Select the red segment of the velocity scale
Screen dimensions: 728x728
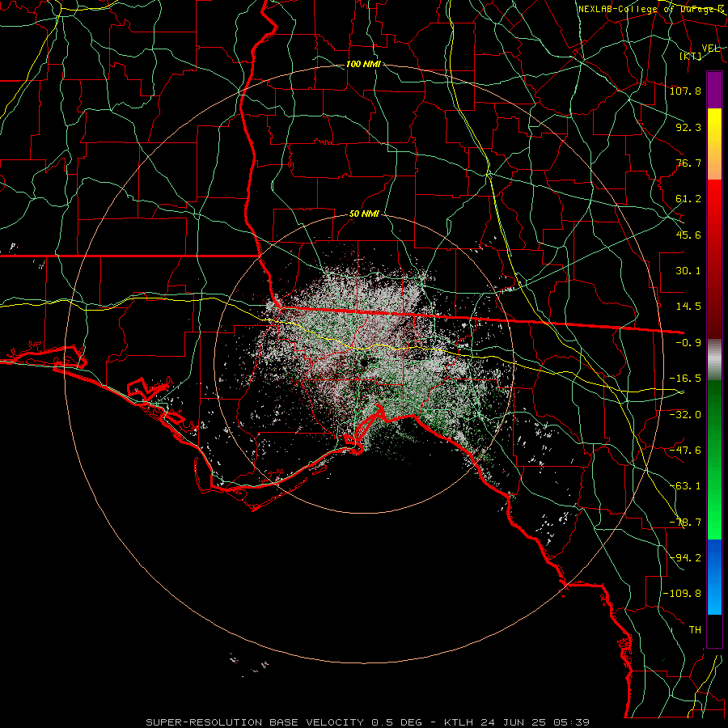714,259
